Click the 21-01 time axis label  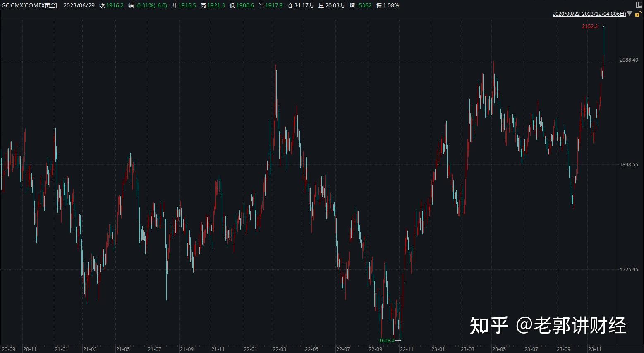[x=61, y=349]
